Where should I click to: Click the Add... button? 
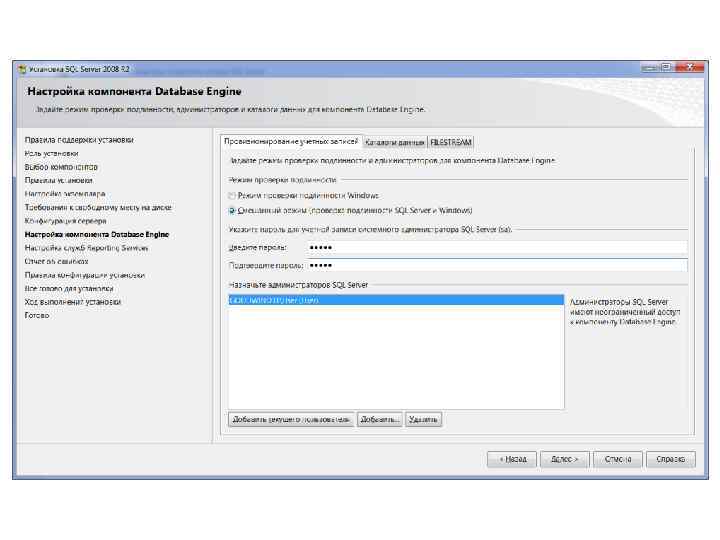click(379, 420)
